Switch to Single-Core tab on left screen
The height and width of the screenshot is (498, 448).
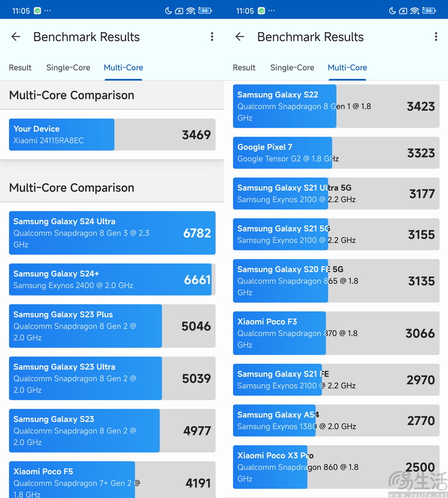pyautogui.click(x=68, y=67)
